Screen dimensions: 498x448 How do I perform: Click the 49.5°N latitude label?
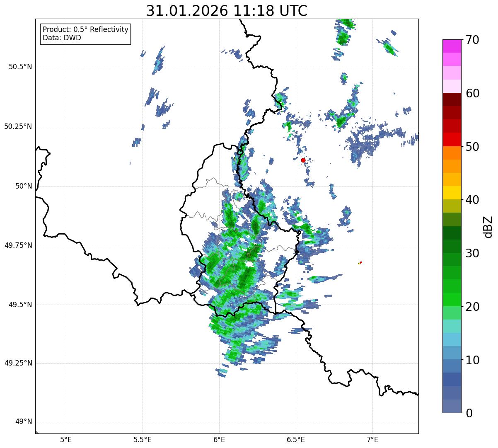20,305
